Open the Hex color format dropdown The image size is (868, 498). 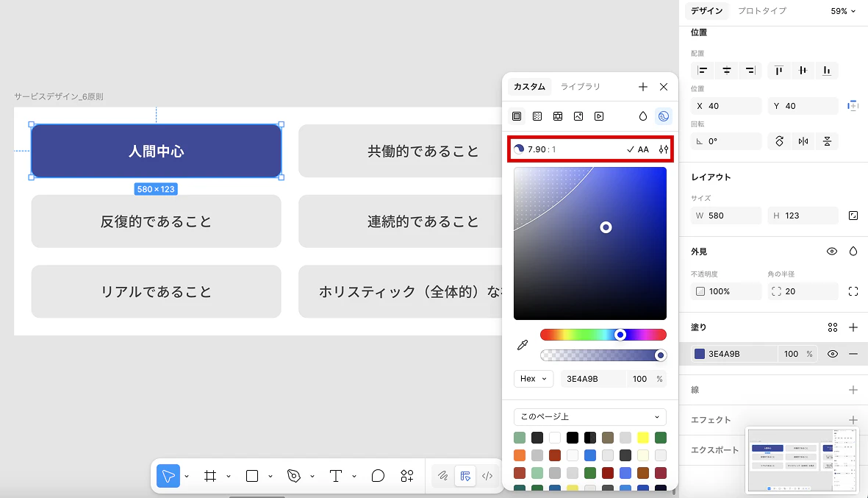tap(533, 379)
